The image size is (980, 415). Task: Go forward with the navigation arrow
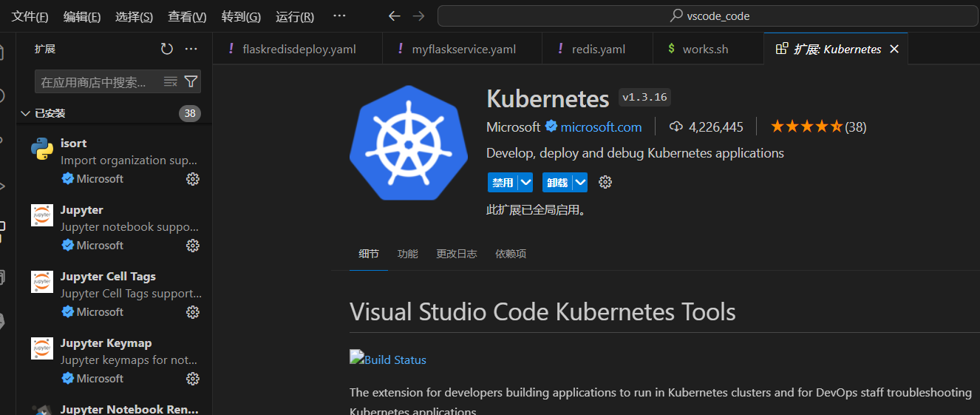tap(418, 16)
